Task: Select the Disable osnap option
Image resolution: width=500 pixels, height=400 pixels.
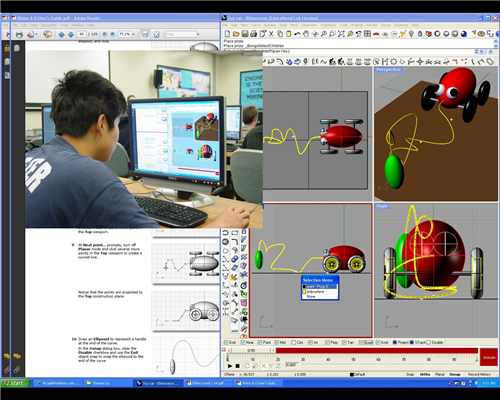Action: pos(429,342)
